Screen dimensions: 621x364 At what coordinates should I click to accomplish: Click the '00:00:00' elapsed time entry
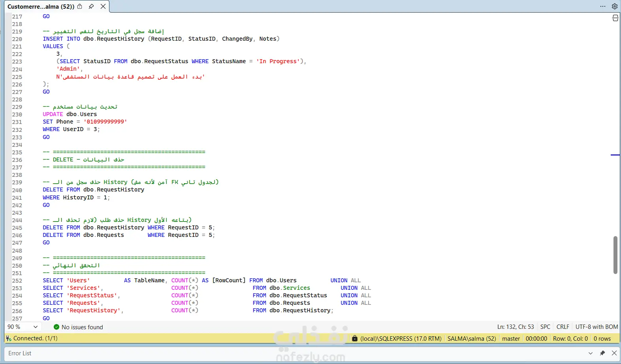[x=536, y=339]
